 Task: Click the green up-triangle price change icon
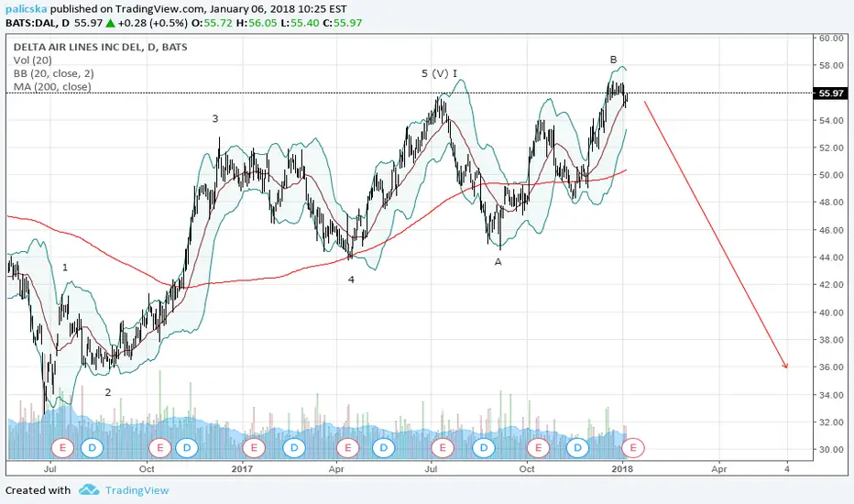tap(111, 23)
